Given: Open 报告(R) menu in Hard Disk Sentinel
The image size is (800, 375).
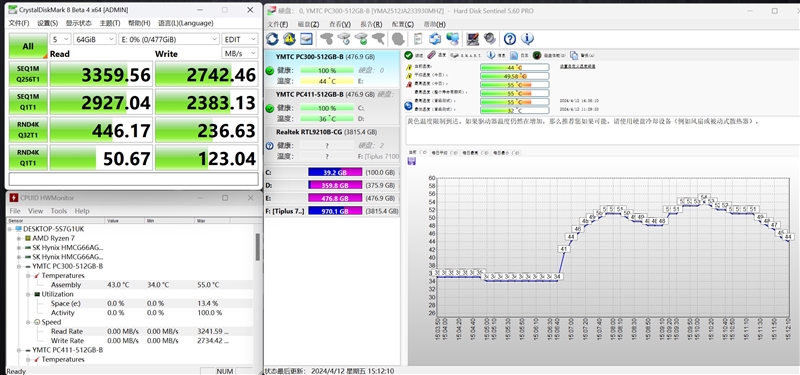Looking at the screenshot, I should tap(371, 24).
